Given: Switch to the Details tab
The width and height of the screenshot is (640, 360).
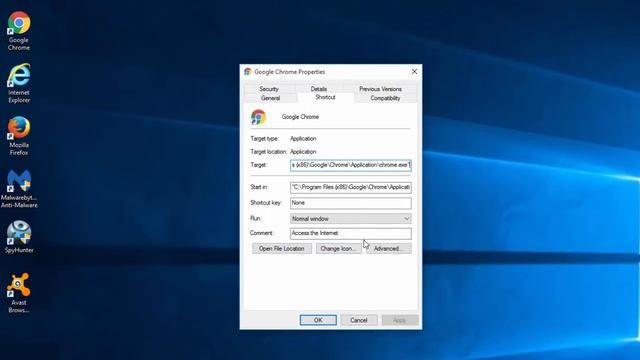Looking at the screenshot, I should pos(319,89).
